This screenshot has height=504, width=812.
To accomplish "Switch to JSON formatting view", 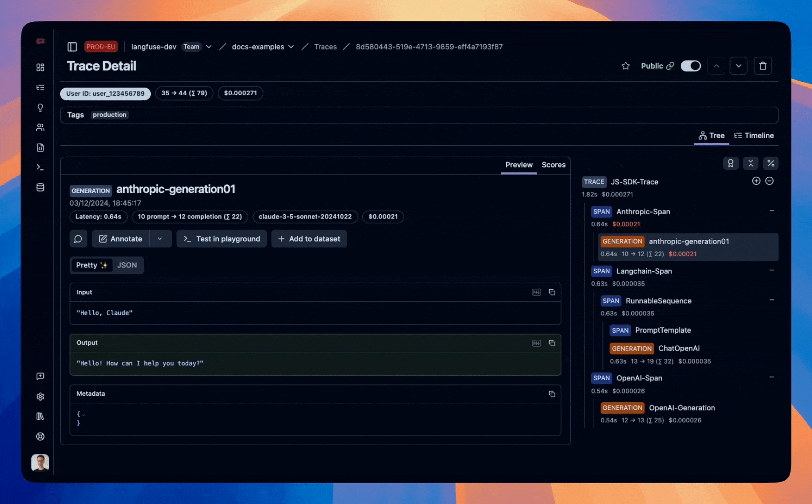I will tap(127, 265).
